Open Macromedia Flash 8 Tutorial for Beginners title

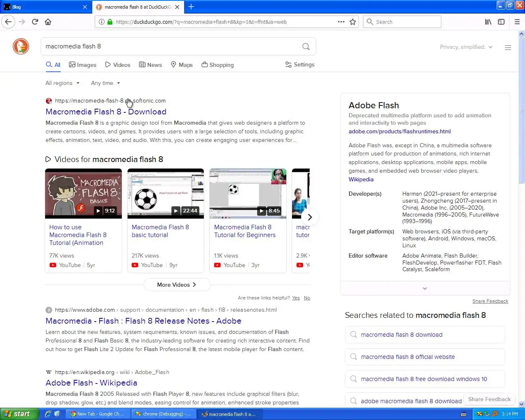point(245,231)
